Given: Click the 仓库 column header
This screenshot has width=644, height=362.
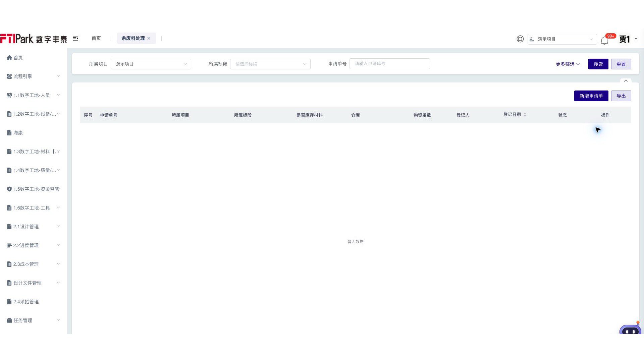Looking at the screenshot, I should coord(356,115).
